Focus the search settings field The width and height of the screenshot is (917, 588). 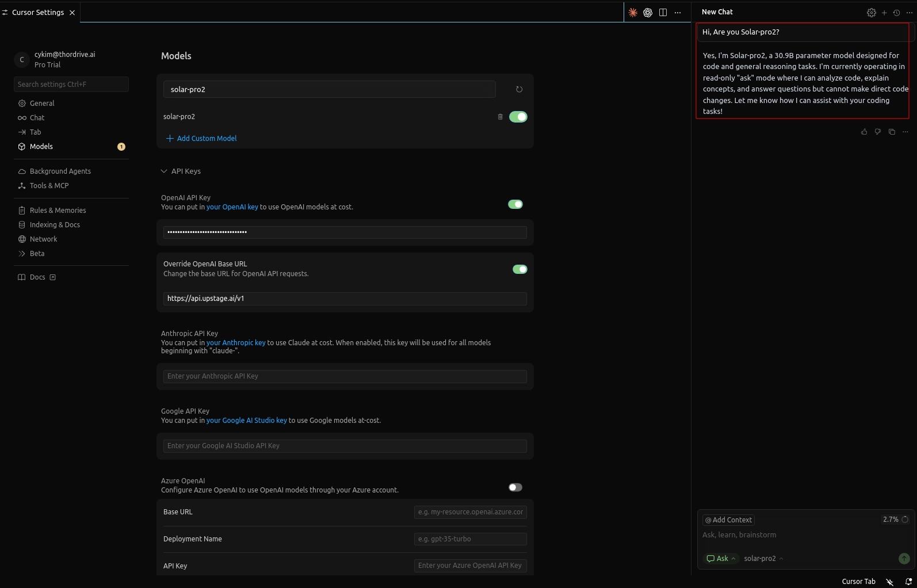pos(71,85)
